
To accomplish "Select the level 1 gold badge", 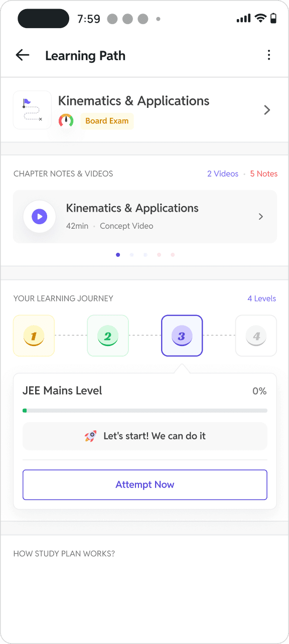I will [34, 336].
